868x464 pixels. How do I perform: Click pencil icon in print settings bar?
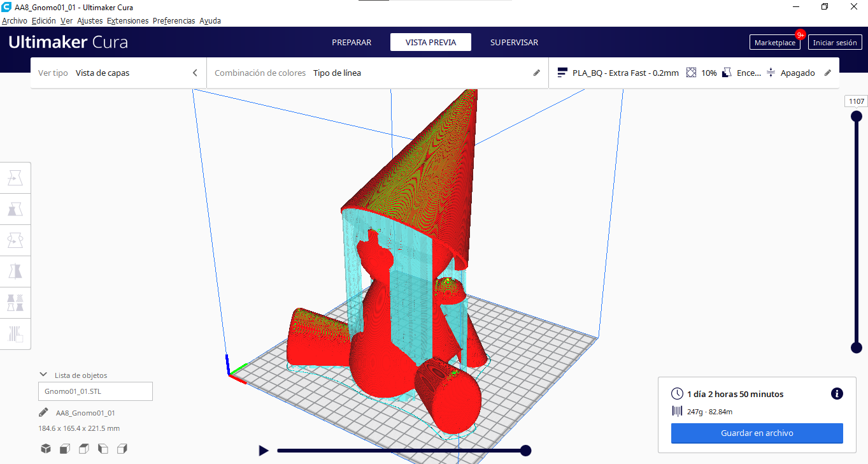coord(828,73)
